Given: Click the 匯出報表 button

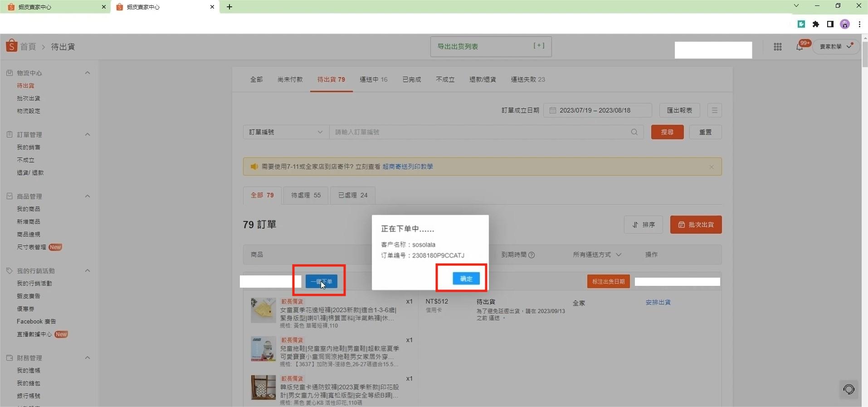Looking at the screenshot, I should (x=679, y=110).
